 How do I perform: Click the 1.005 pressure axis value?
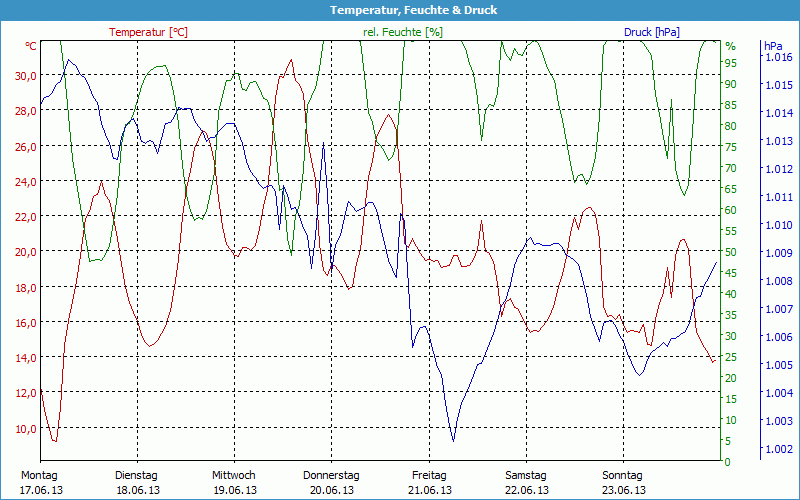point(779,365)
